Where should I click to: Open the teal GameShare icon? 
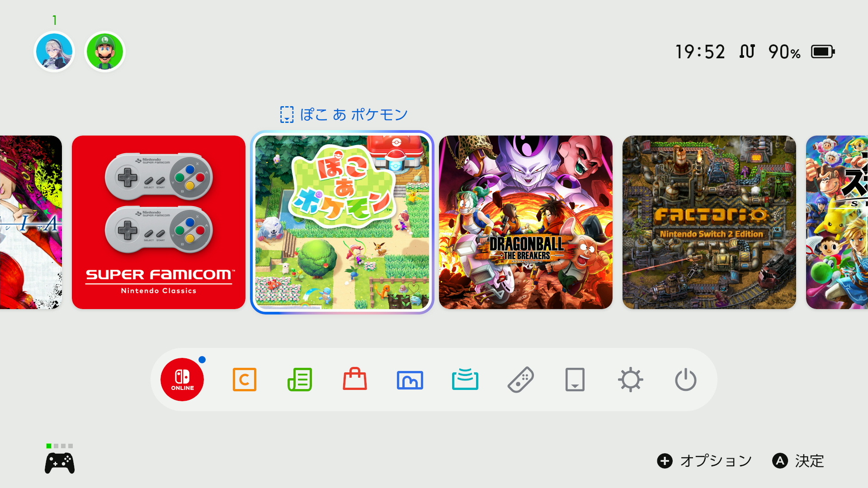465,379
